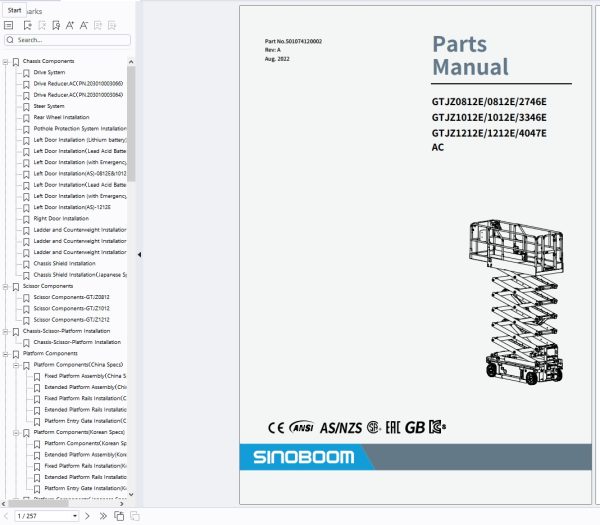Viewport: 600px width, 525px height.
Task: Click the magnifier icon in the search box
Action: [10, 40]
